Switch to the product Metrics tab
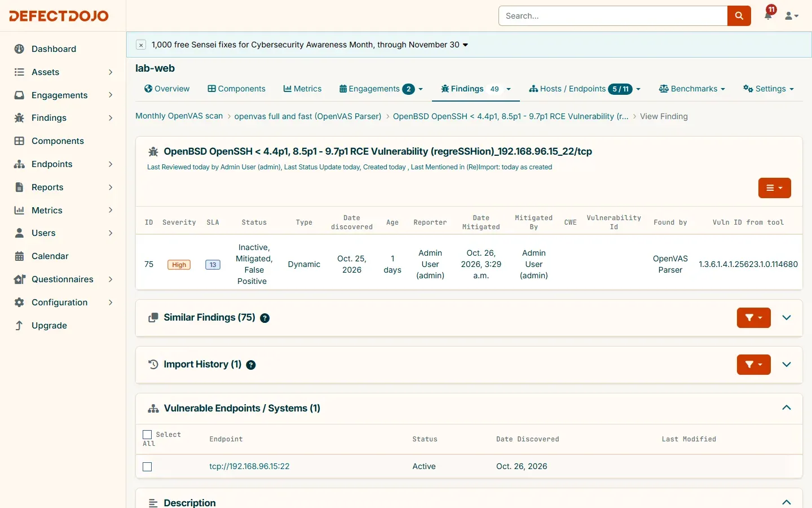The width and height of the screenshot is (812, 508). tap(302, 89)
